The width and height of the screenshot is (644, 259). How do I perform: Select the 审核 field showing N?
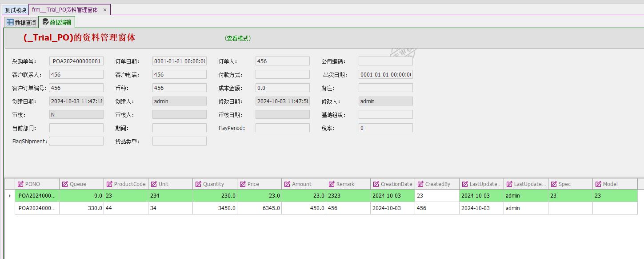click(x=76, y=114)
